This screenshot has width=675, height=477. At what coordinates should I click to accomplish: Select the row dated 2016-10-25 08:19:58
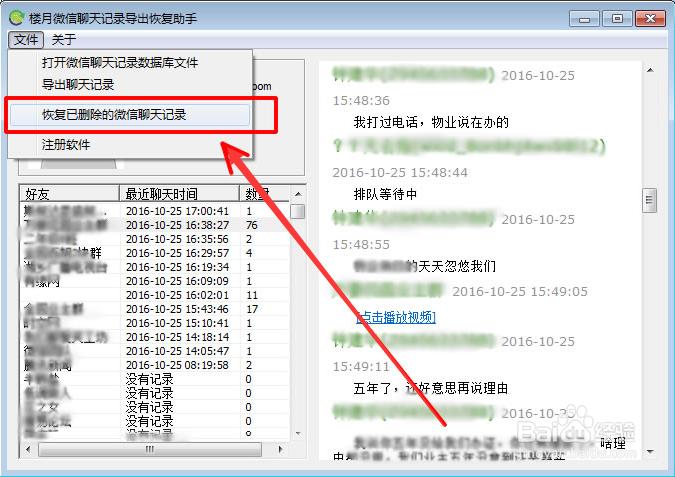point(155,365)
